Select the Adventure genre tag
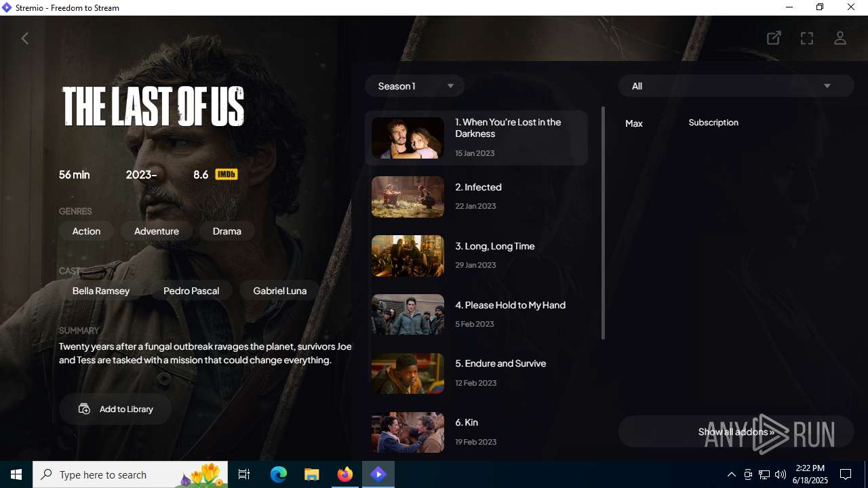This screenshot has height=488, width=868. [x=157, y=231]
